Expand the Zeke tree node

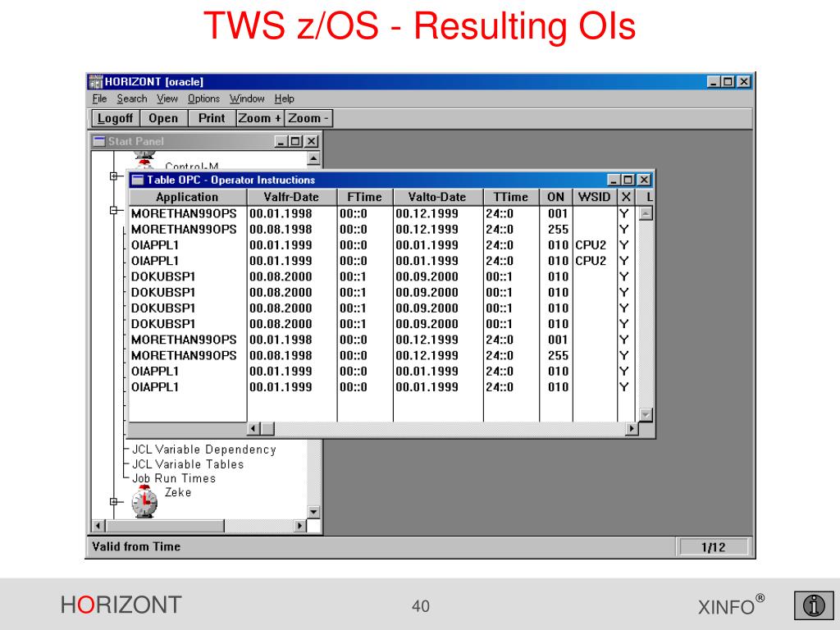point(113,501)
